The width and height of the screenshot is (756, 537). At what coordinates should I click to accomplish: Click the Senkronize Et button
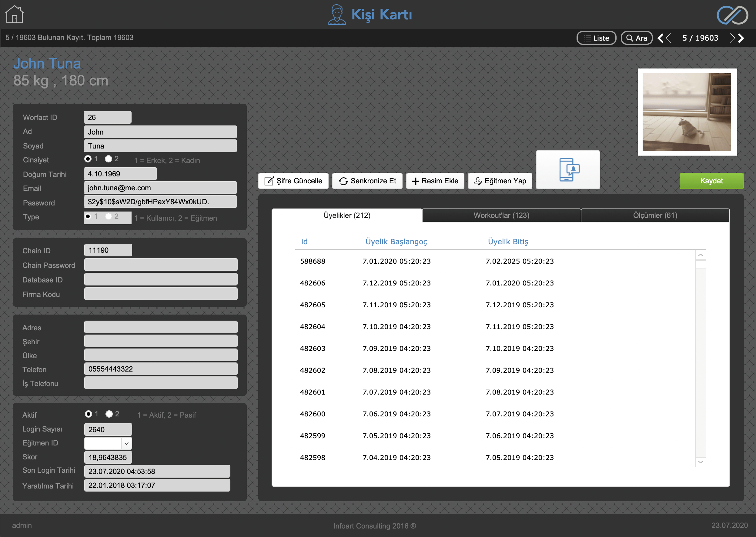click(367, 181)
